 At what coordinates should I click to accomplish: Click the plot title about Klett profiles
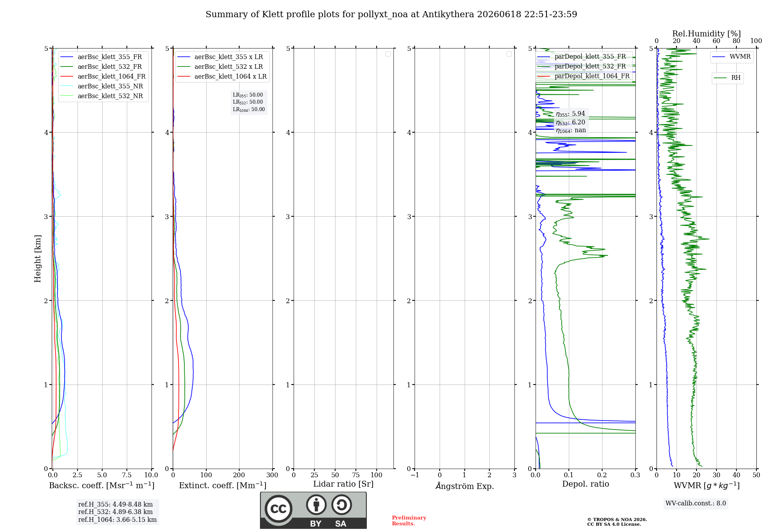(391, 14)
